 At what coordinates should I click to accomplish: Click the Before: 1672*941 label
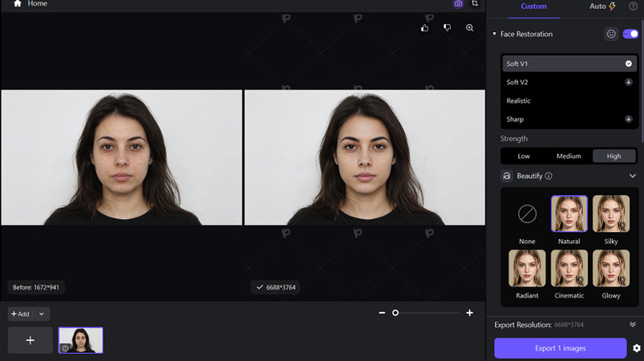click(x=36, y=287)
